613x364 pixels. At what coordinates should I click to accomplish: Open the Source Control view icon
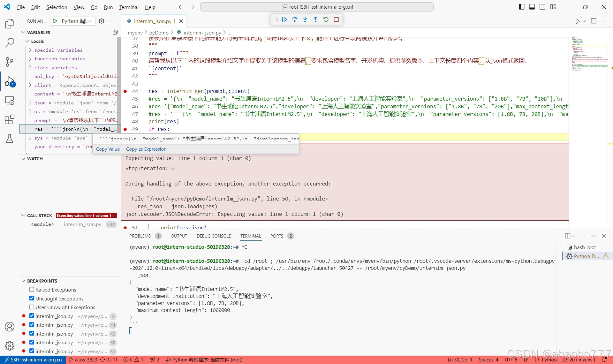(x=10, y=62)
